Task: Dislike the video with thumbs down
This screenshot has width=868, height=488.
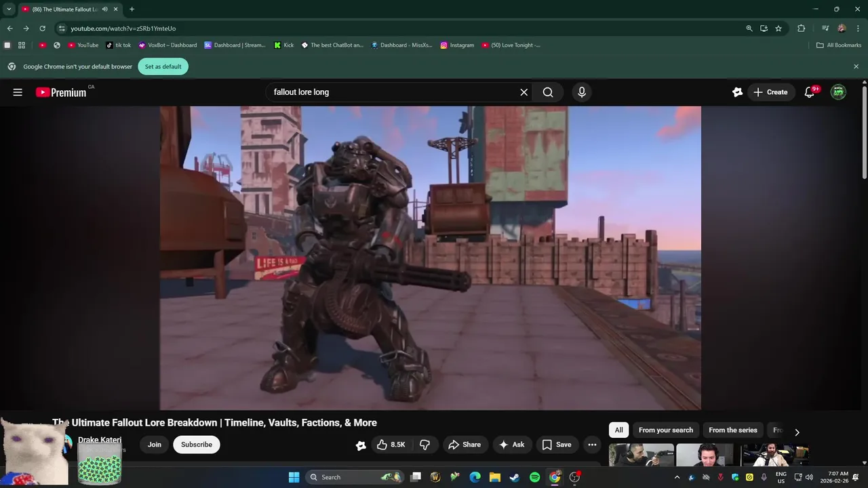Action: 425,445
